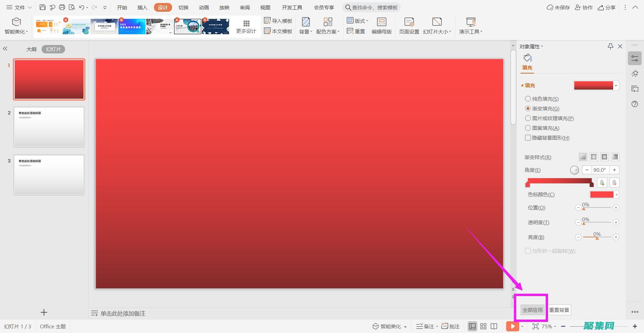This screenshot has width=644, height=333.
Task: Click the Apply to All (全部应用) button
Action: (532, 310)
